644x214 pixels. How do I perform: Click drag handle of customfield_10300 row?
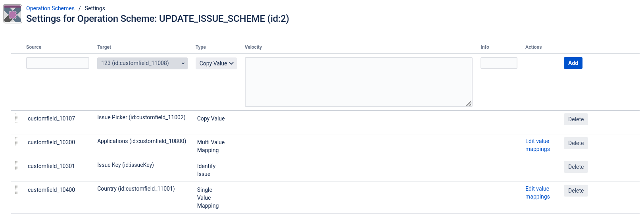click(17, 142)
